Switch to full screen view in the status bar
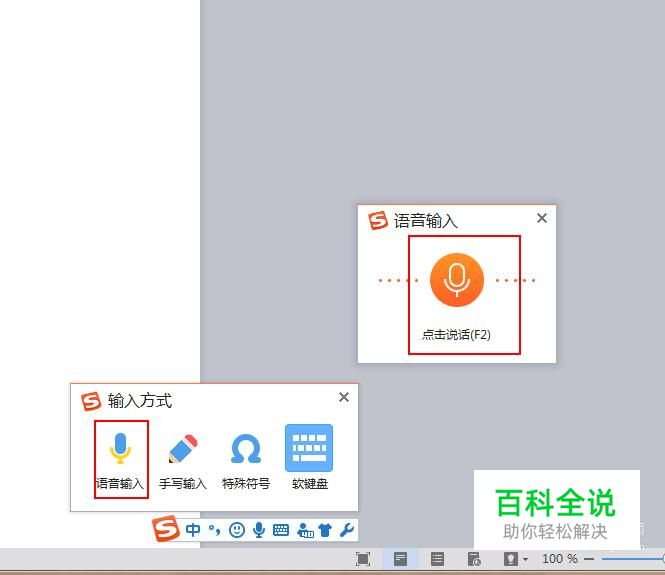The height and width of the screenshot is (575, 665). tap(363, 559)
